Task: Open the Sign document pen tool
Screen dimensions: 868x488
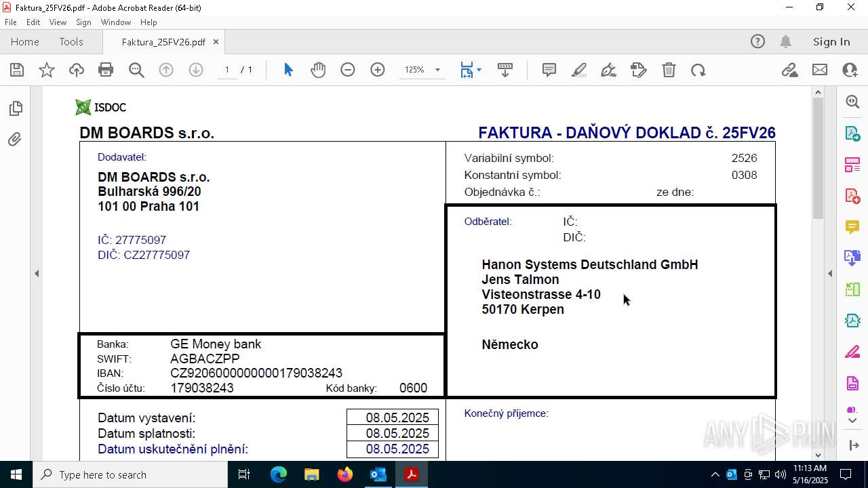Action: coord(609,70)
